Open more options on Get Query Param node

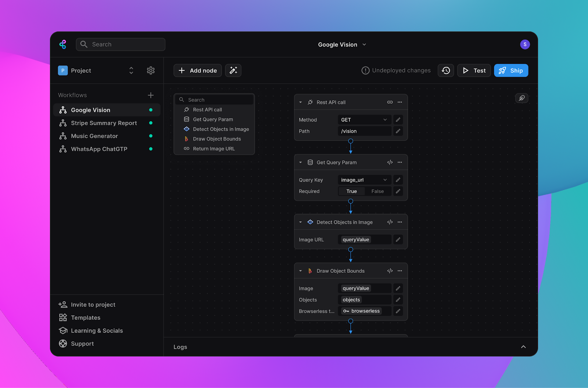[x=400, y=162]
